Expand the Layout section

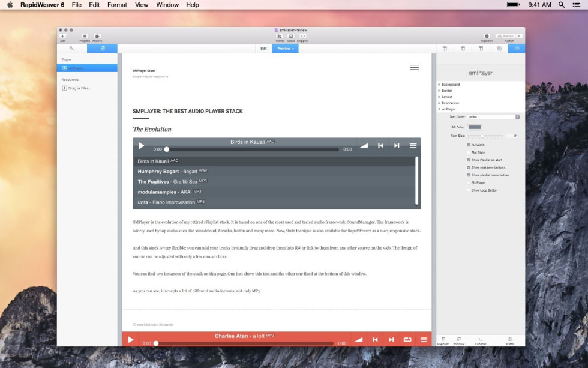(x=439, y=97)
